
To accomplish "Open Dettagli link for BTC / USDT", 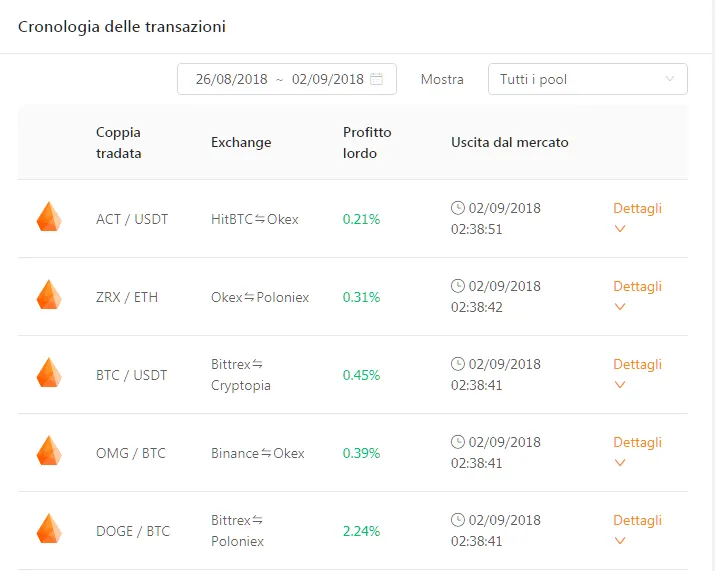I will [637, 364].
